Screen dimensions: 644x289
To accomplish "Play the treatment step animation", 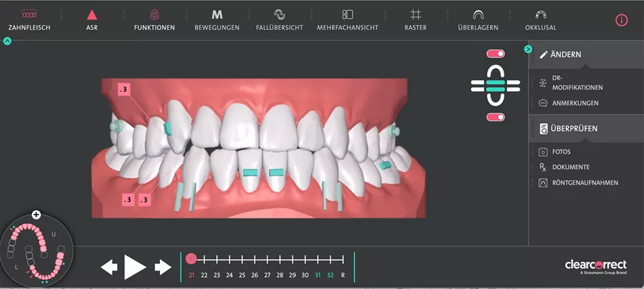I will pyautogui.click(x=135, y=267).
